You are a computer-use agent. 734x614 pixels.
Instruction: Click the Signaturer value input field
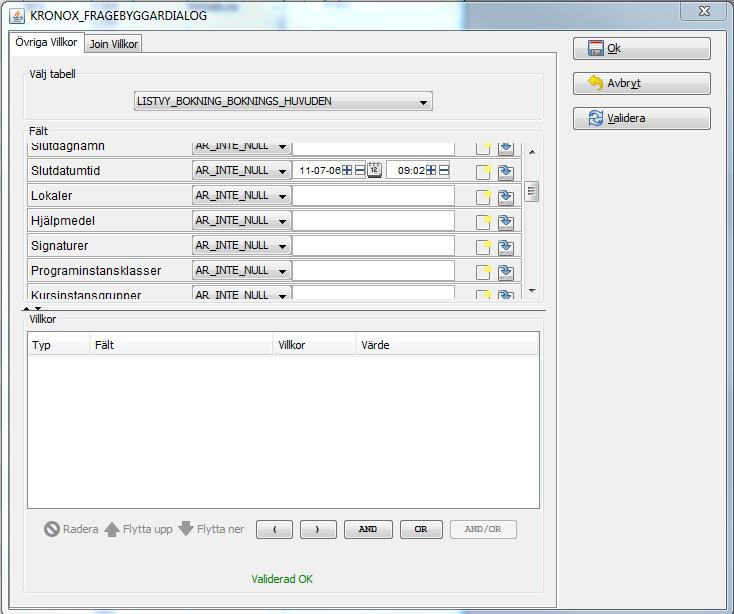pyautogui.click(x=373, y=246)
